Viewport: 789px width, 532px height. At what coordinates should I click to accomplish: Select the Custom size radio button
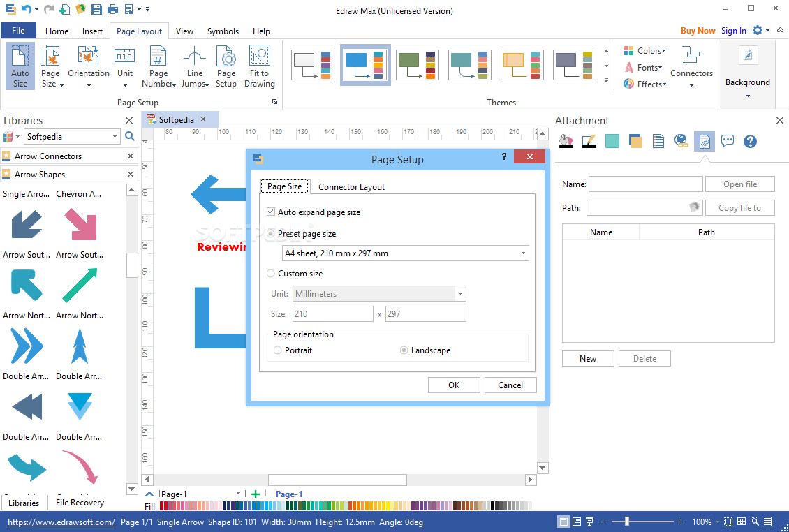pyautogui.click(x=271, y=273)
